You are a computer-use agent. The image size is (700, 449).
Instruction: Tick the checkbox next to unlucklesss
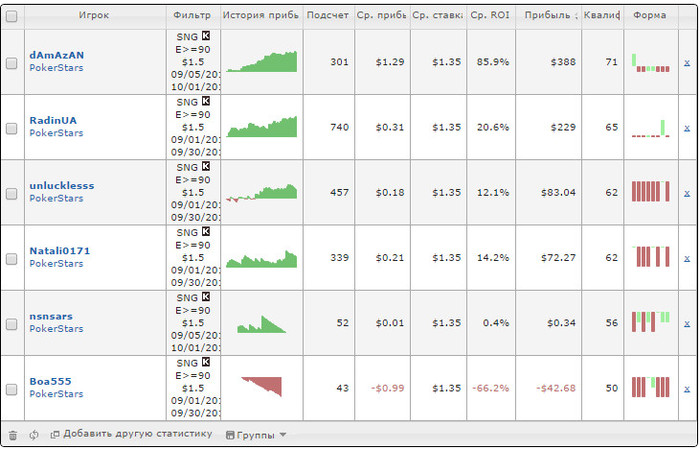coord(12,193)
